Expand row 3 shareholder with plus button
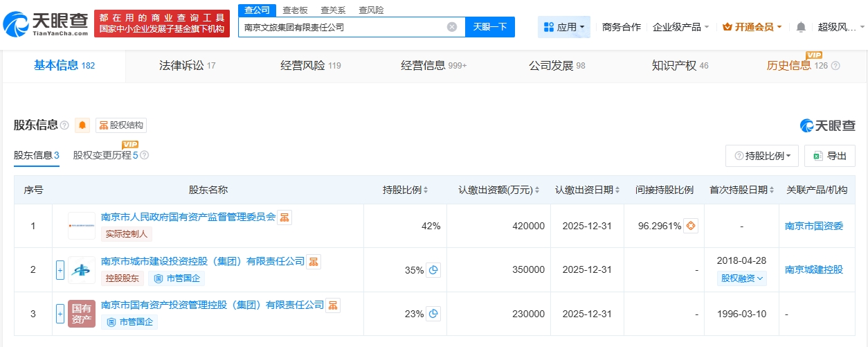This screenshot has width=868, height=347. [x=60, y=314]
